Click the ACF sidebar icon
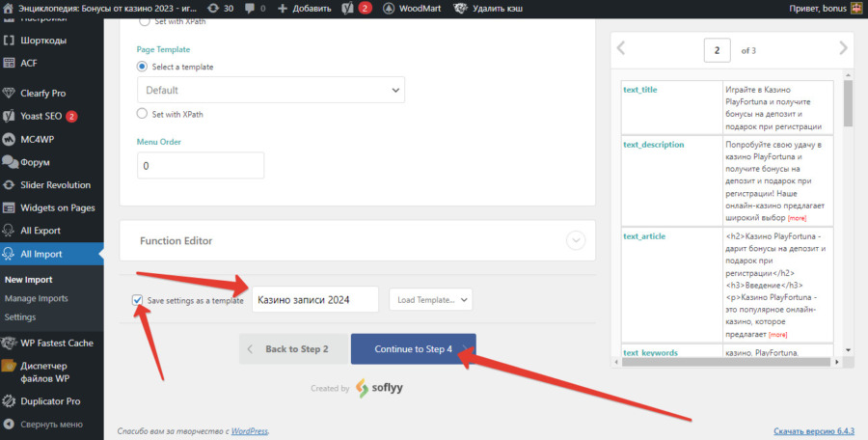The image size is (868, 440). click(x=9, y=63)
